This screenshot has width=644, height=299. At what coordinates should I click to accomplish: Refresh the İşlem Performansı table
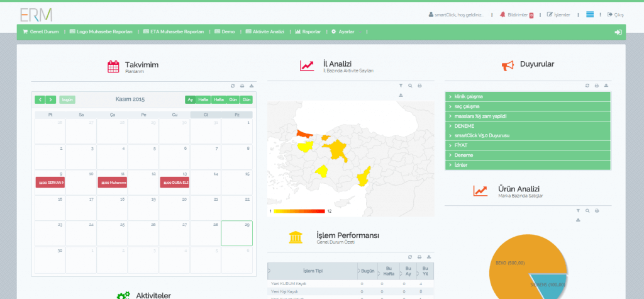click(x=410, y=257)
